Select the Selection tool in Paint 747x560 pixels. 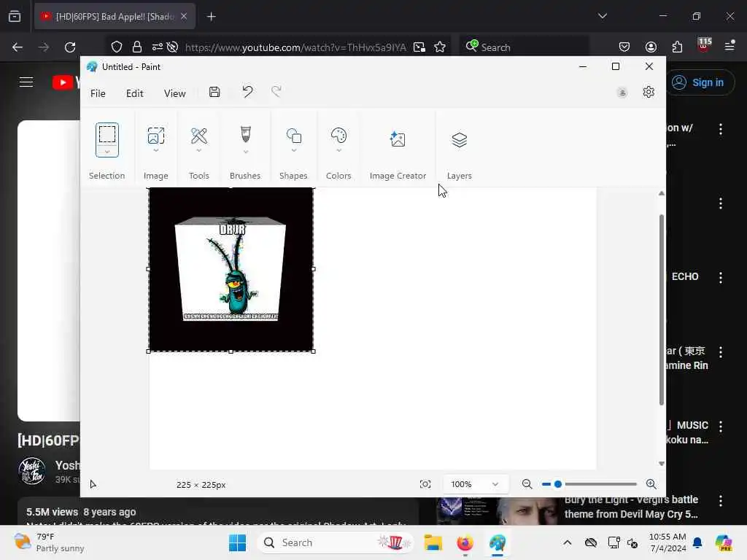[x=107, y=134]
